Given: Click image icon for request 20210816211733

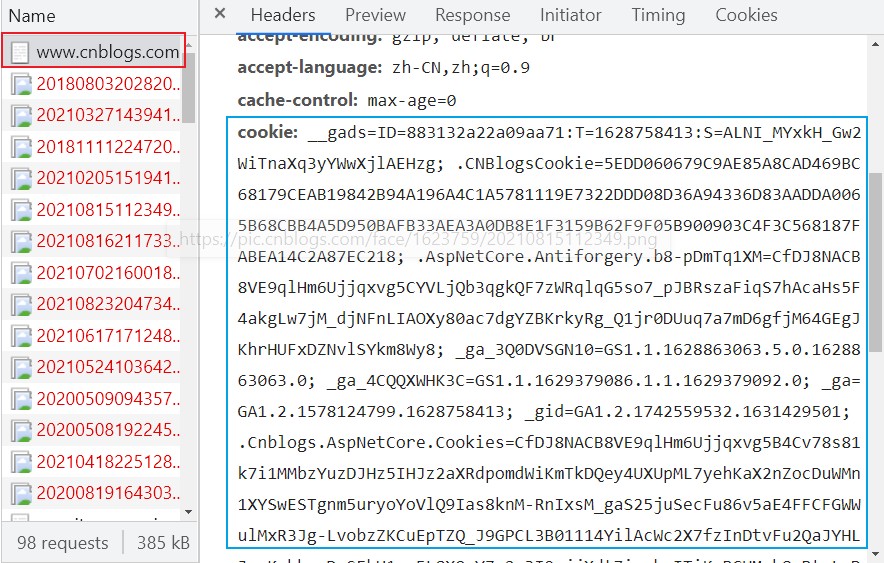Looking at the screenshot, I should pos(21,242).
